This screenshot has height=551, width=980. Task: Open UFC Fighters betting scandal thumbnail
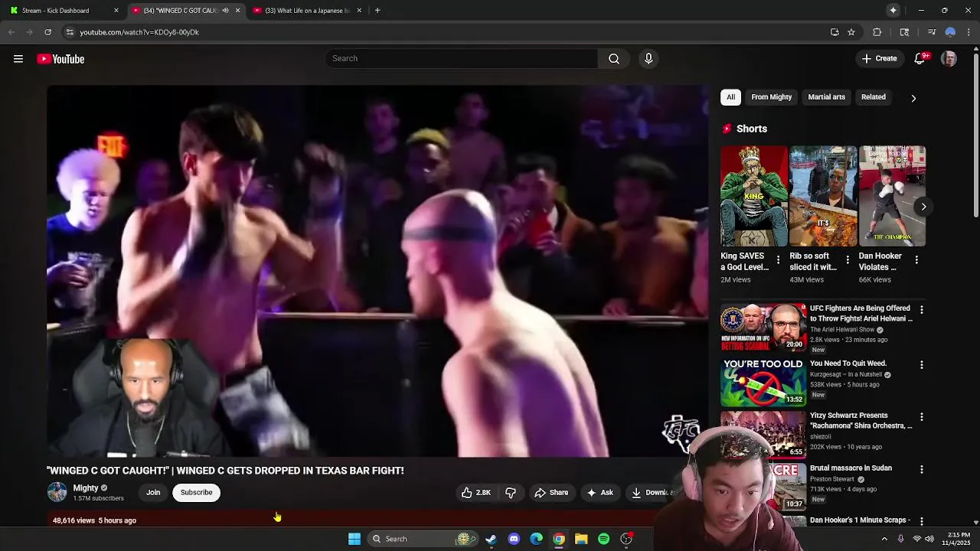tap(763, 327)
